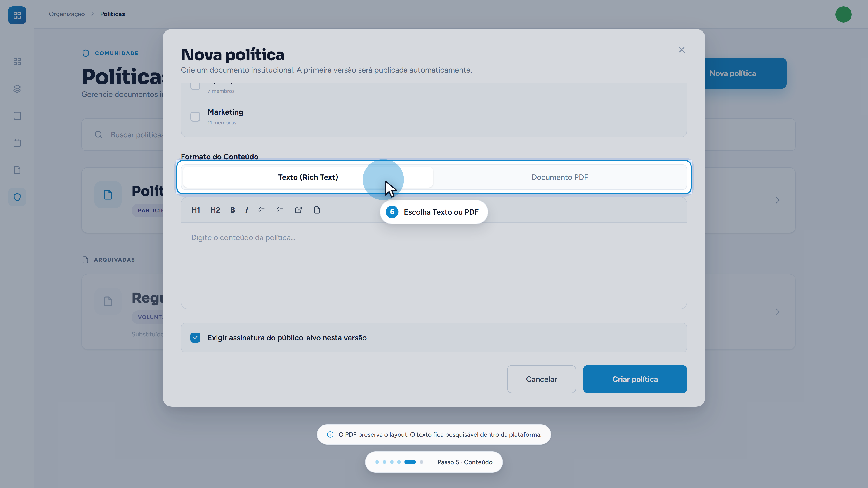Close the Nova política dialog
The height and width of the screenshot is (488, 868).
[x=681, y=50]
